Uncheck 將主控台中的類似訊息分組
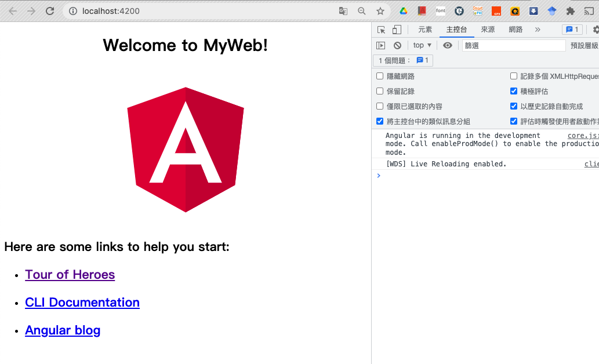599x364 pixels. 380,121
